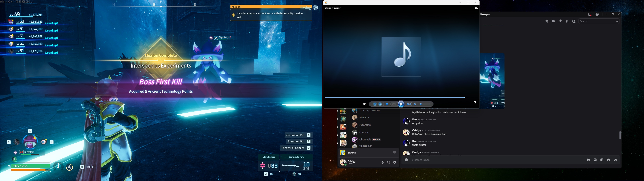The width and height of the screenshot is (644, 181).
Task: Open pinned messages in Discord
Action: [560, 21]
